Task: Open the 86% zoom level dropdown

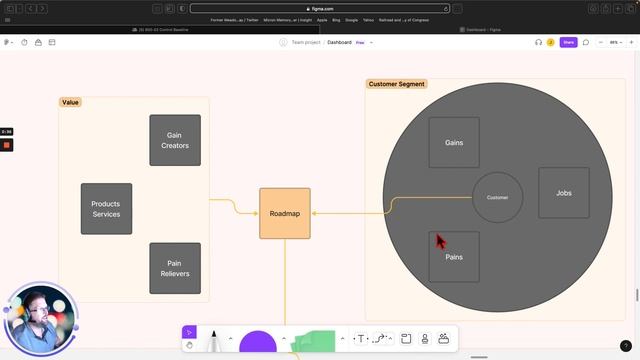Action: pos(616,42)
